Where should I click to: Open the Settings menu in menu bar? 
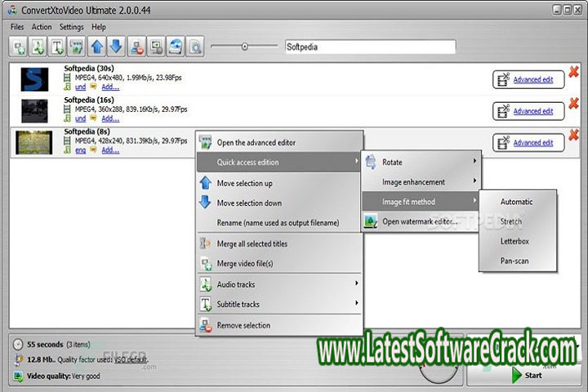71,27
